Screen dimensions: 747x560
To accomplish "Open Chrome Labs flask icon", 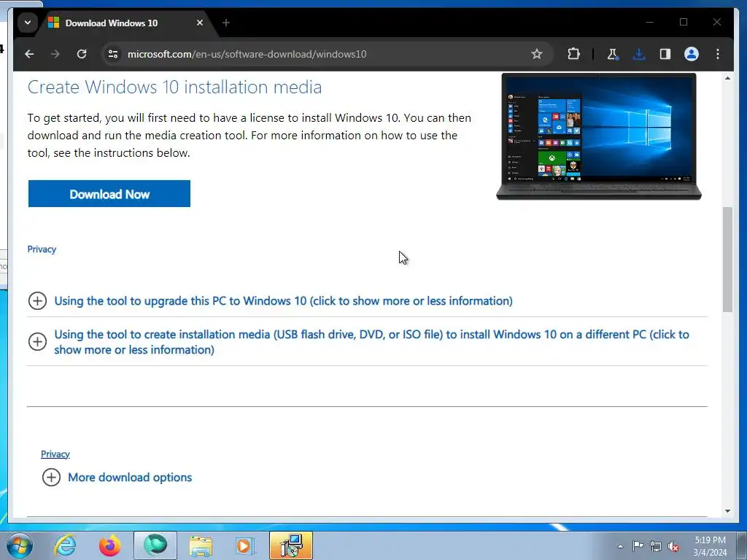I will coord(613,54).
